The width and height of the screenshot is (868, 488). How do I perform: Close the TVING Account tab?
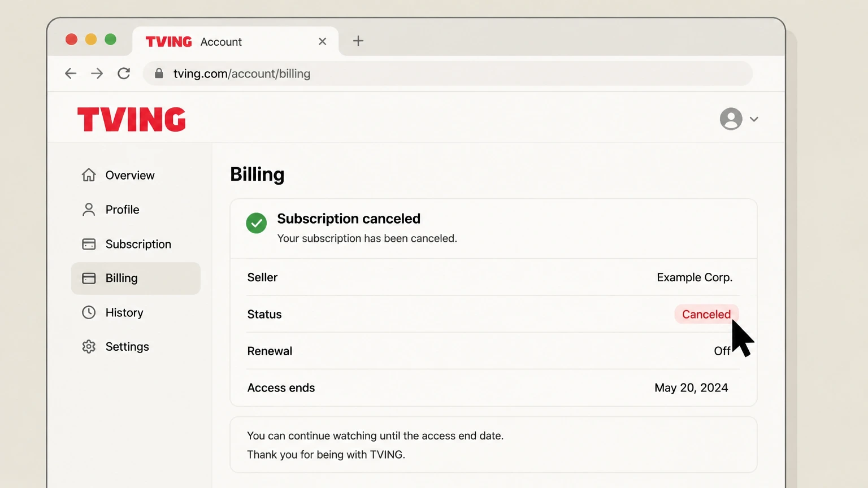(x=323, y=41)
